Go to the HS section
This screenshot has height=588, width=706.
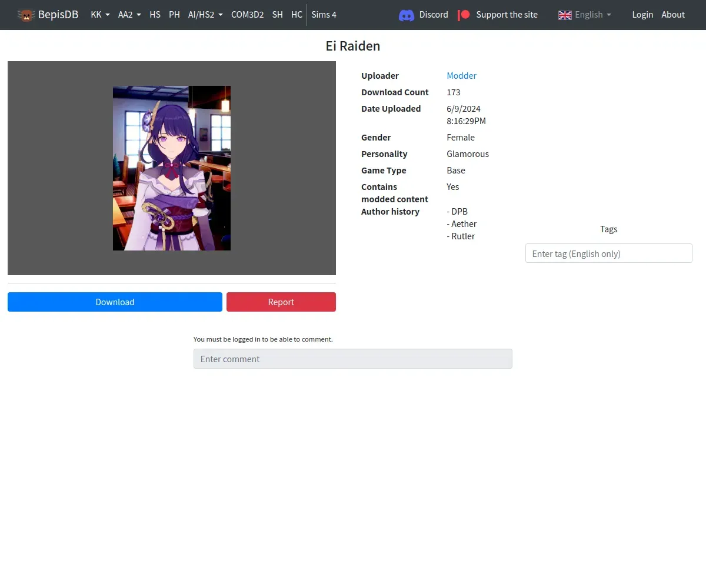(x=155, y=15)
